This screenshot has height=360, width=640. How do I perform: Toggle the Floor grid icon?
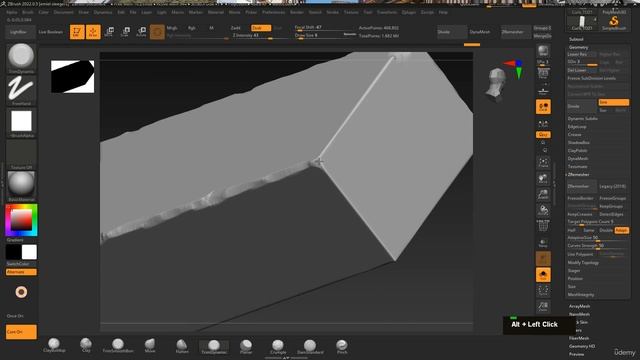pos(543,90)
